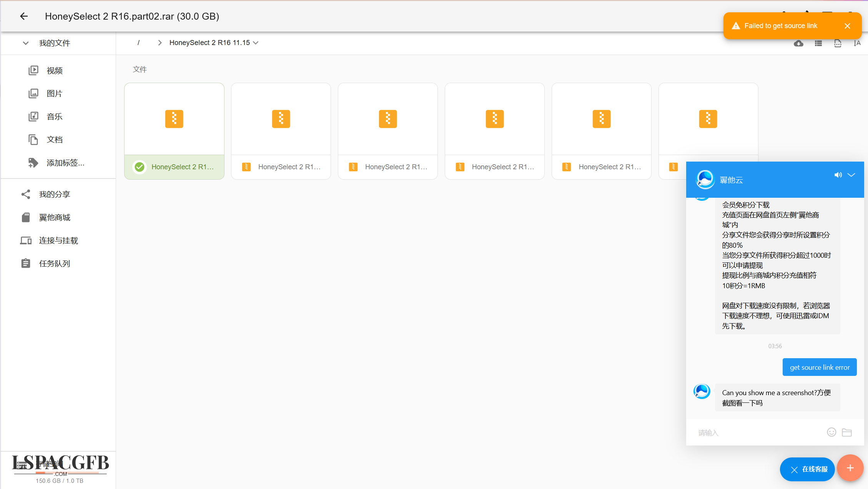Attach a file via chat folder icon

(846, 432)
